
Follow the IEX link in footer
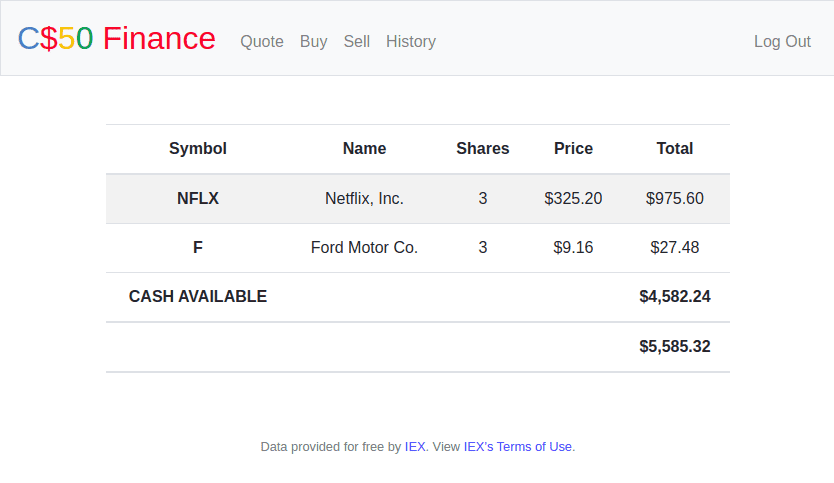point(415,447)
